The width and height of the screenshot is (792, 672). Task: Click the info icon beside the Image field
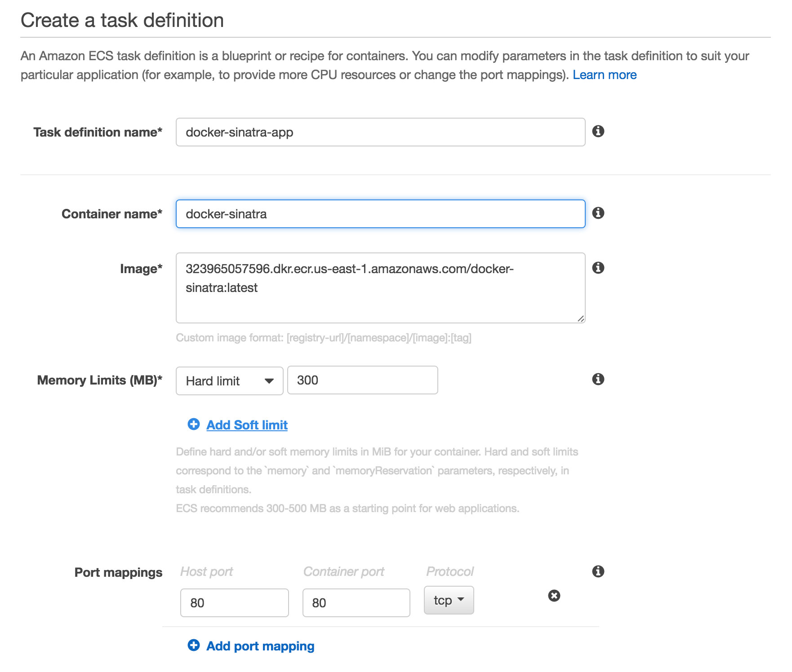pos(598,268)
